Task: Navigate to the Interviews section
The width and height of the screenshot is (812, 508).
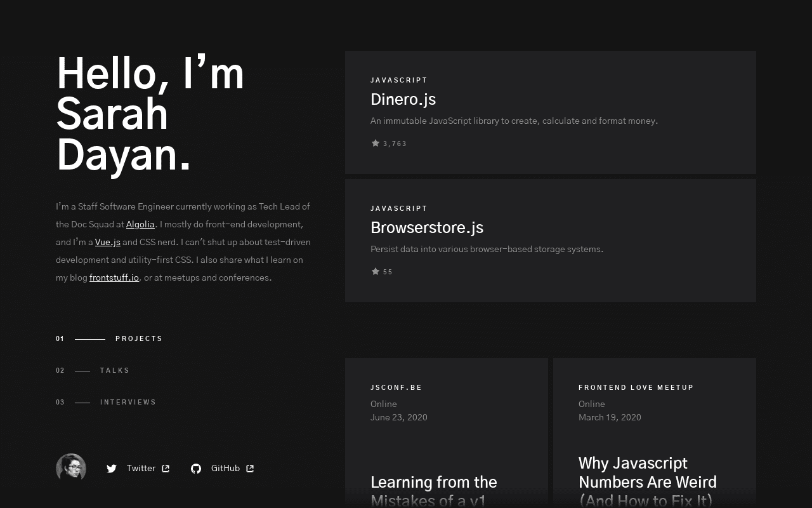Action: coord(128,403)
